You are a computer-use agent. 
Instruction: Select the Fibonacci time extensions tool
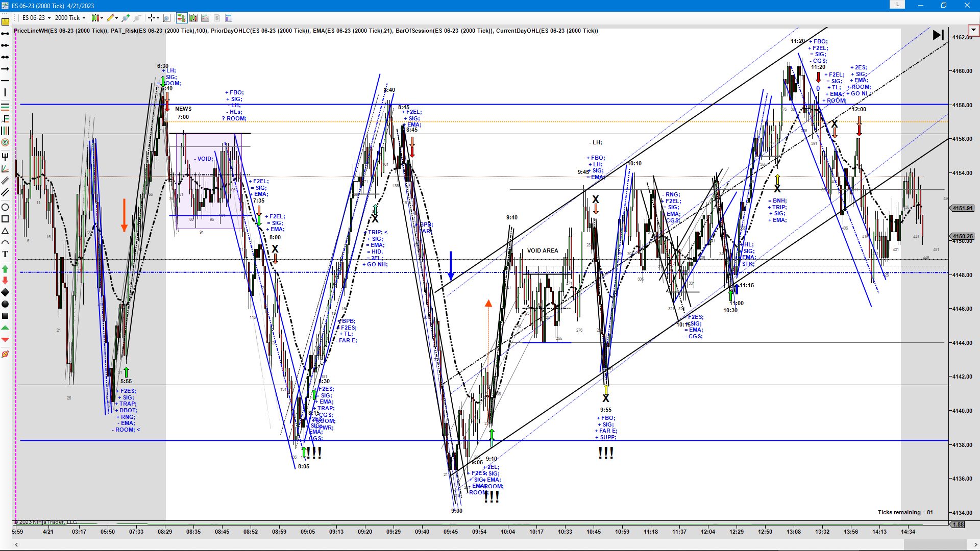[x=5, y=131]
